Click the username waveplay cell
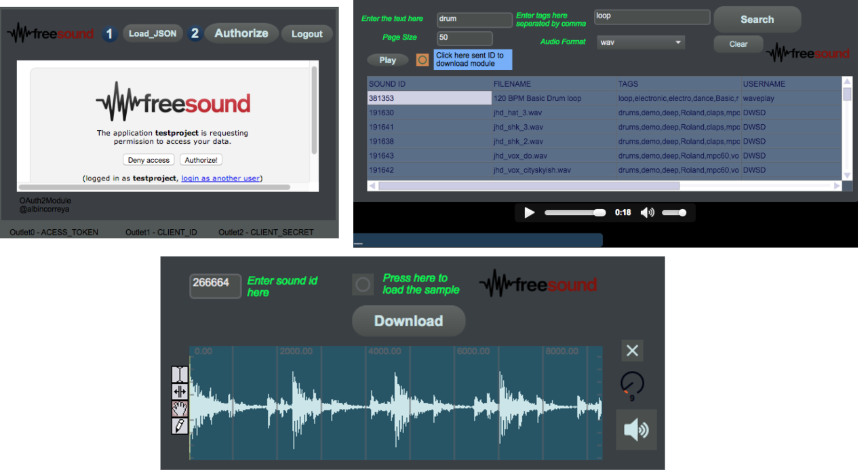 tap(791, 98)
